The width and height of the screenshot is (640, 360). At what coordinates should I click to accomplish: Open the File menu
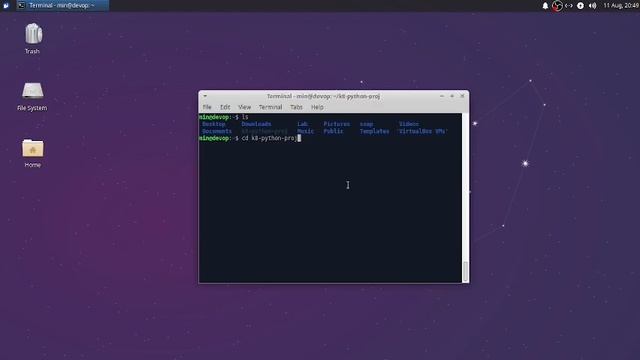coord(207,107)
